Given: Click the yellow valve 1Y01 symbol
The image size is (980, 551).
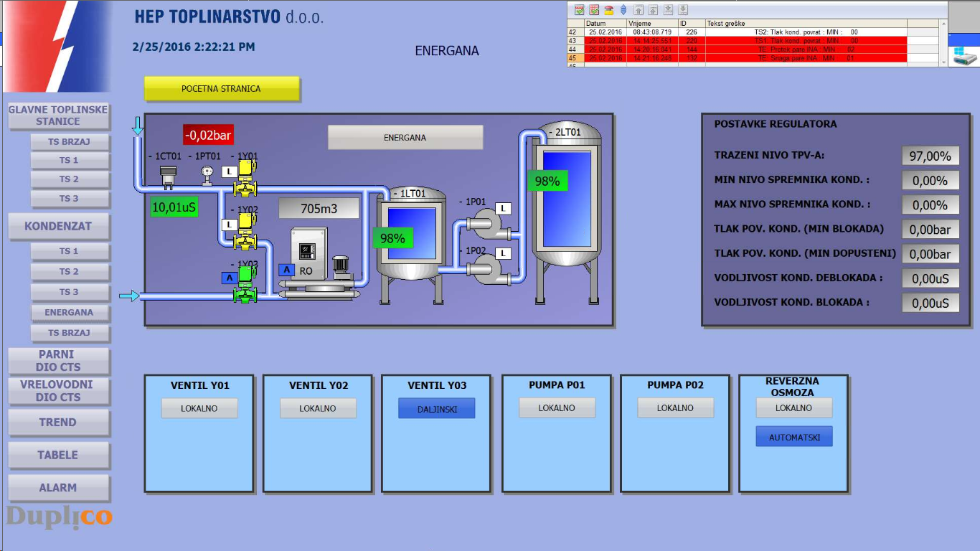Looking at the screenshot, I should tap(245, 178).
